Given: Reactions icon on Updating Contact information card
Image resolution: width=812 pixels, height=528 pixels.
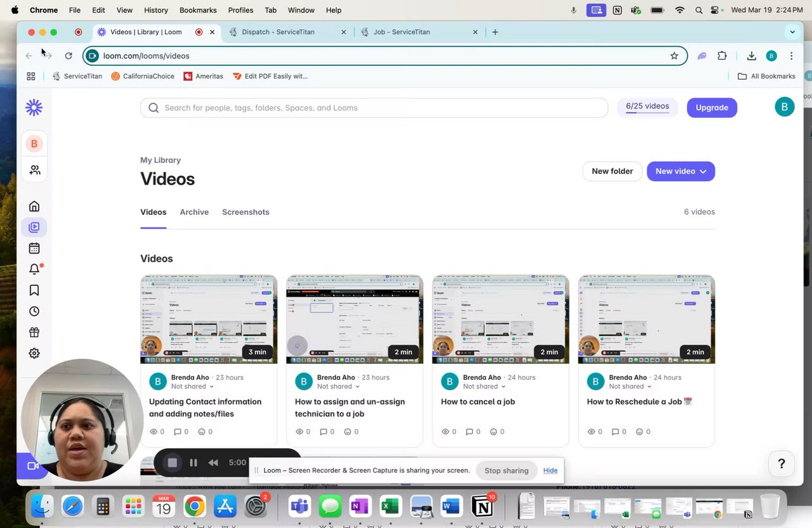Looking at the screenshot, I should (202, 432).
